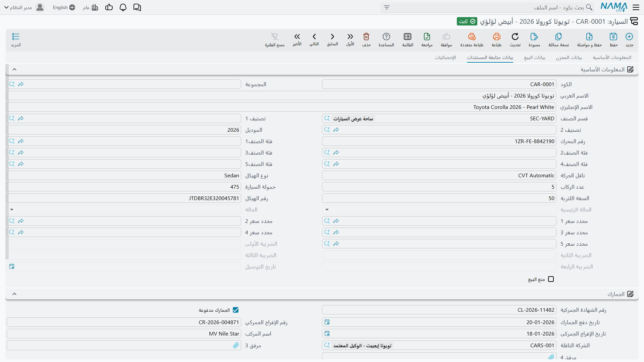The image size is (644, 362).
Task: Focus the الكود field with CAR-0001
Action: click(x=439, y=84)
